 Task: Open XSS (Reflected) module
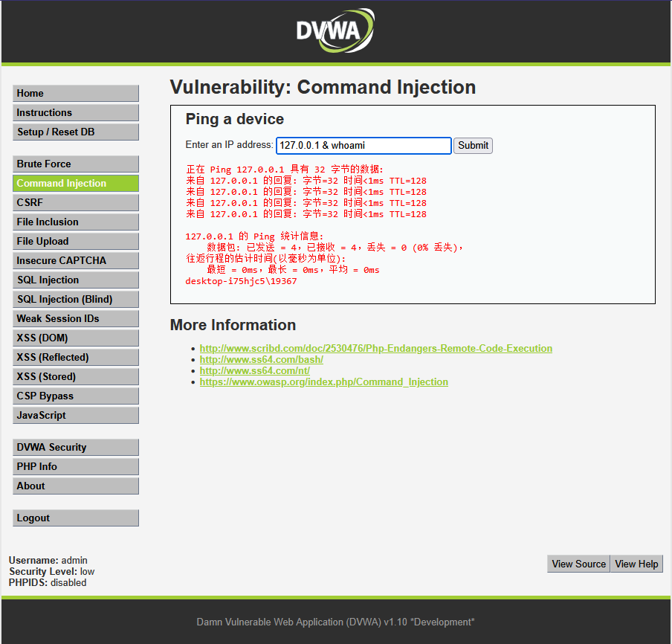click(x=76, y=357)
